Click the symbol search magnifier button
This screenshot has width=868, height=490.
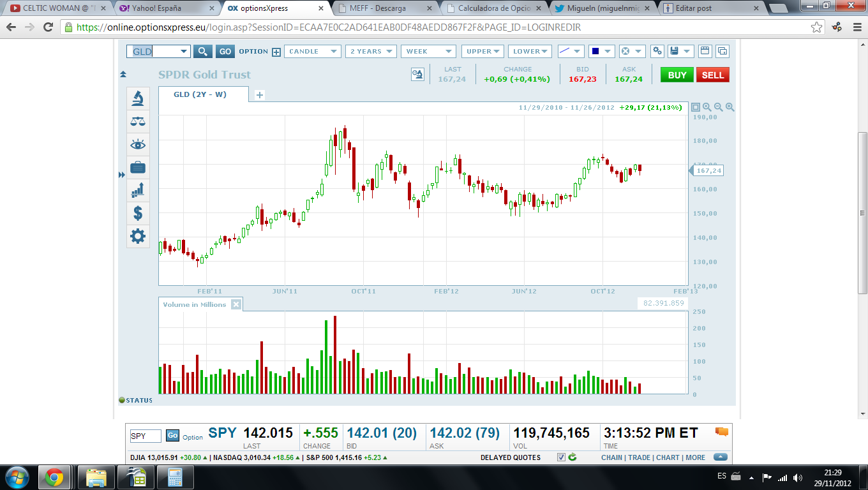click(x=203, y=52)
